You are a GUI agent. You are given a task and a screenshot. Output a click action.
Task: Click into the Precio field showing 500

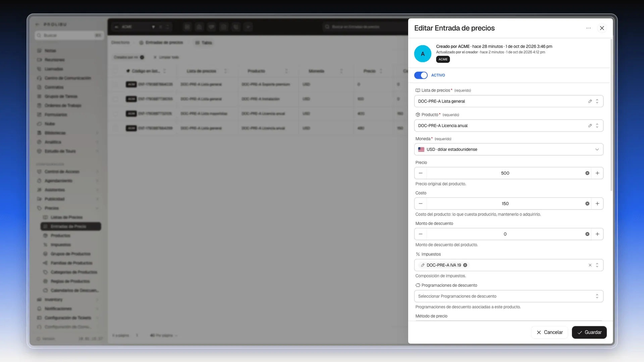pos(505,173)
